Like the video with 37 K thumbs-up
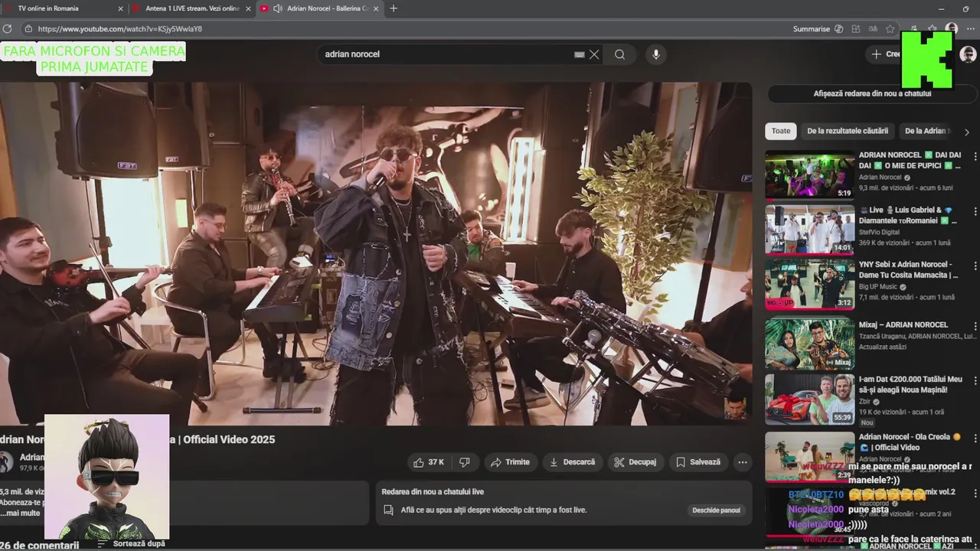The height and width of the screenshot is (551, 980). tap(429, 462)
